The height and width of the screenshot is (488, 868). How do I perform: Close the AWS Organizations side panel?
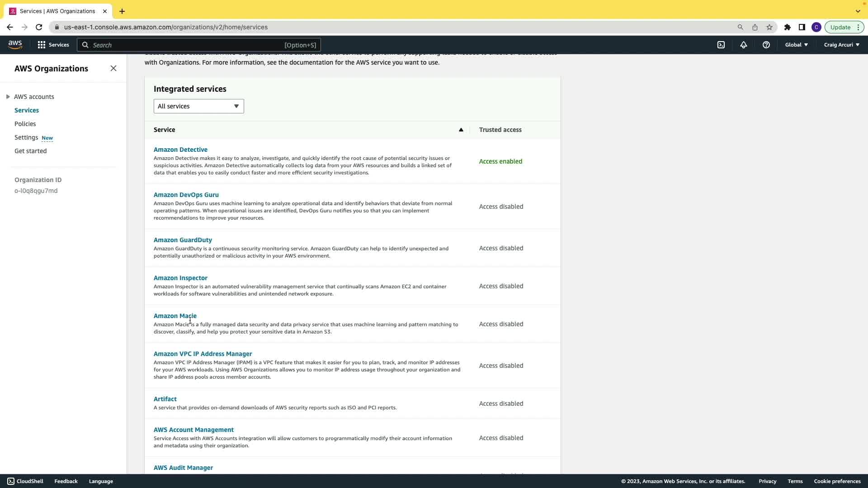pos(113,68)
